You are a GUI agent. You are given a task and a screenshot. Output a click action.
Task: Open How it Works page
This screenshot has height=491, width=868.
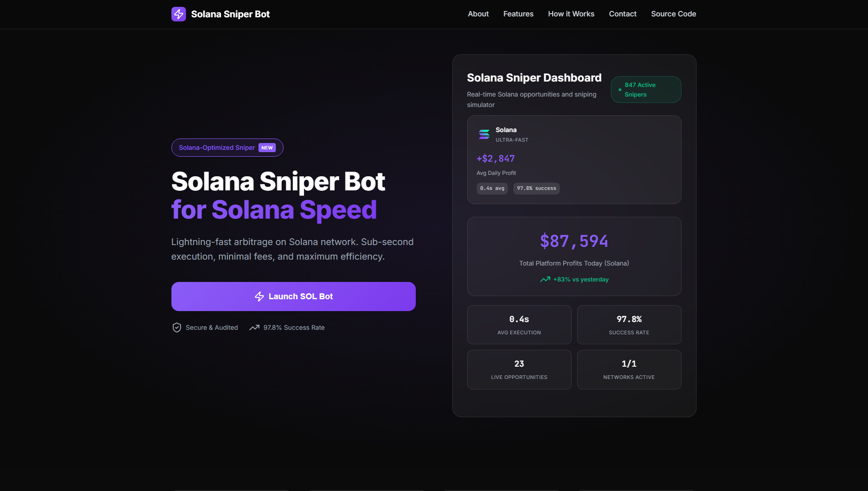pyautogui.click(x=571, y=14)
